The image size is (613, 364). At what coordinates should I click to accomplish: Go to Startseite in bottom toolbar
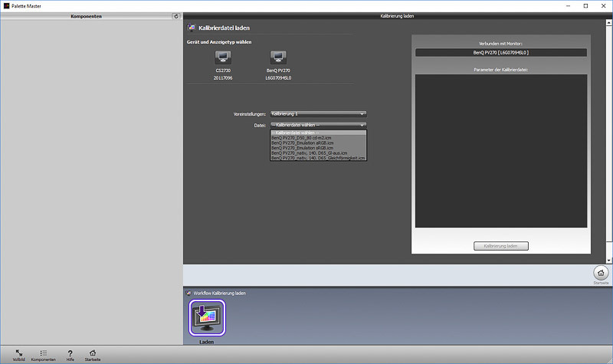coord(93,351)
